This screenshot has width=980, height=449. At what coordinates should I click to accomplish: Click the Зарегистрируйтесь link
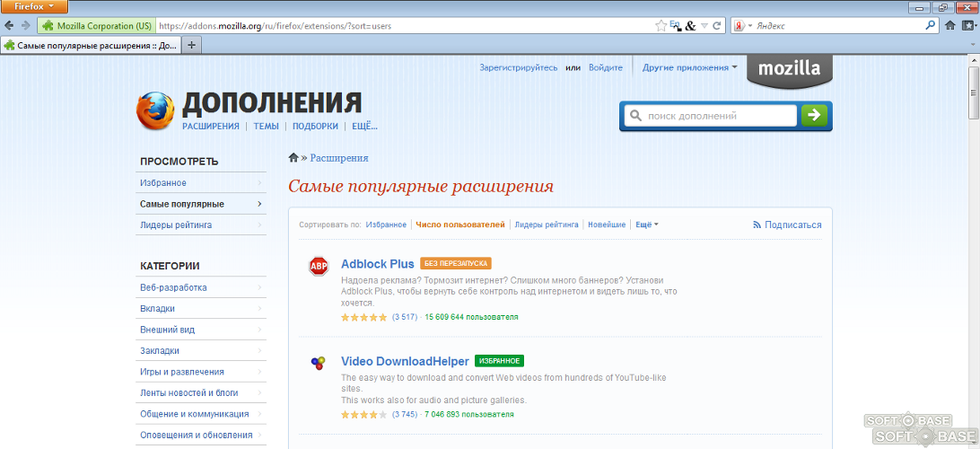[x=518, y=67]
